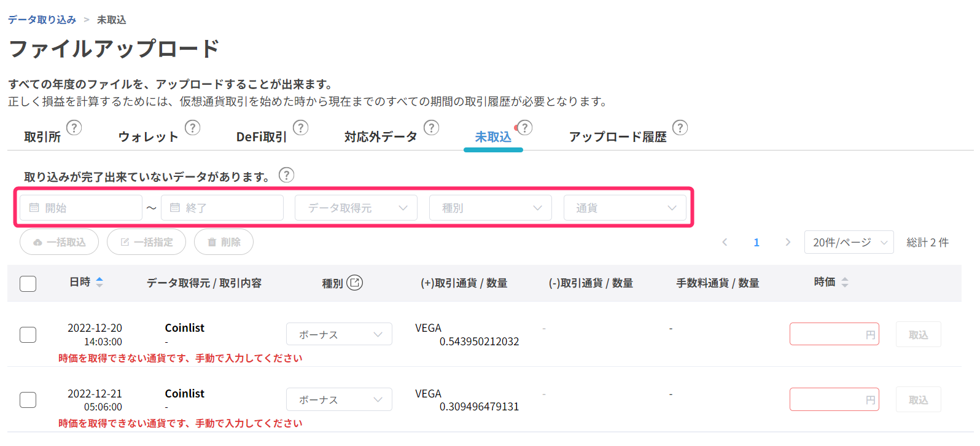Select page number 1 in pagination
The height and width of the screenshot is (446, 980).
pyautogui.click(x=756, y=242)
